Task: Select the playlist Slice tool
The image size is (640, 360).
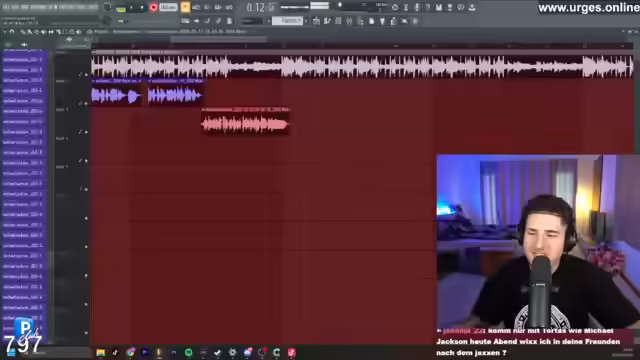Action: coord(58,31)
